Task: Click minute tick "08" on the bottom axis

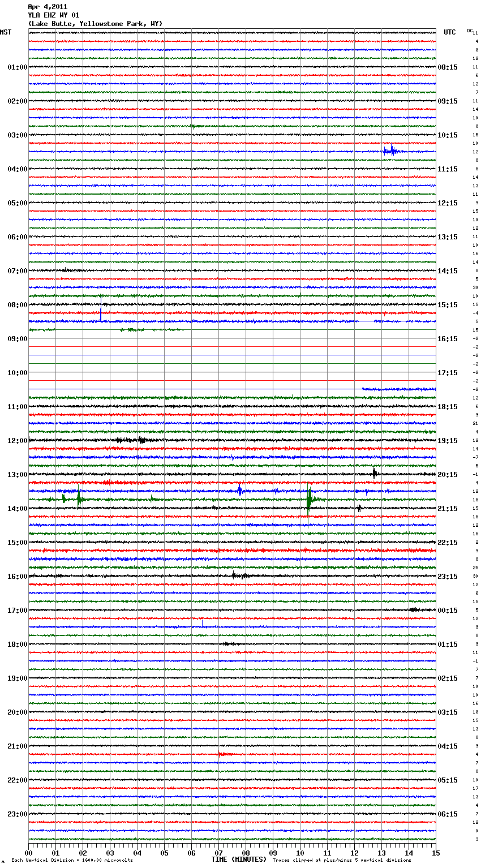Action: [x=246, y=853]
